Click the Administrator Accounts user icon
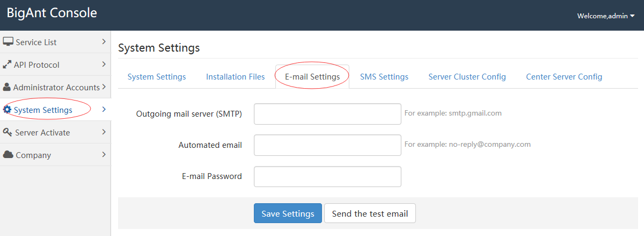 (x=7, y=87)
